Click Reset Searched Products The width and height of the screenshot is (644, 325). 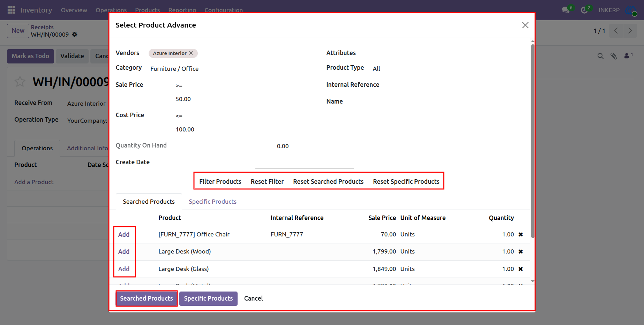pos(328,181)
